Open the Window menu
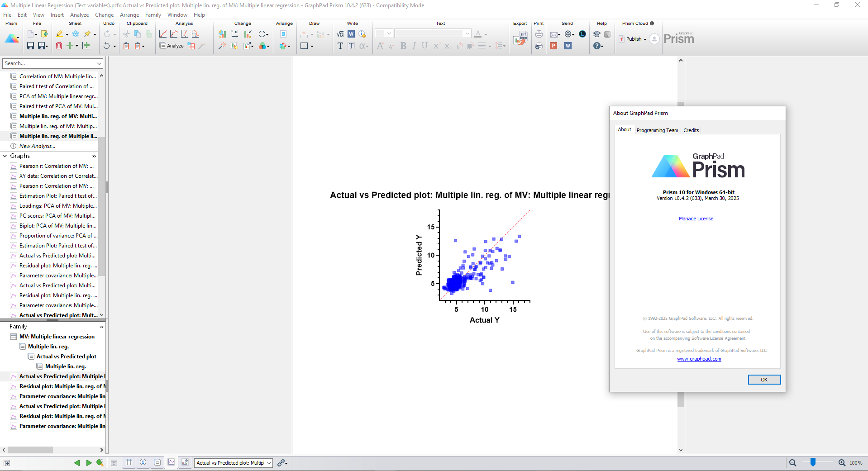This screenshot has height=471, width=868. pos(177,15)
